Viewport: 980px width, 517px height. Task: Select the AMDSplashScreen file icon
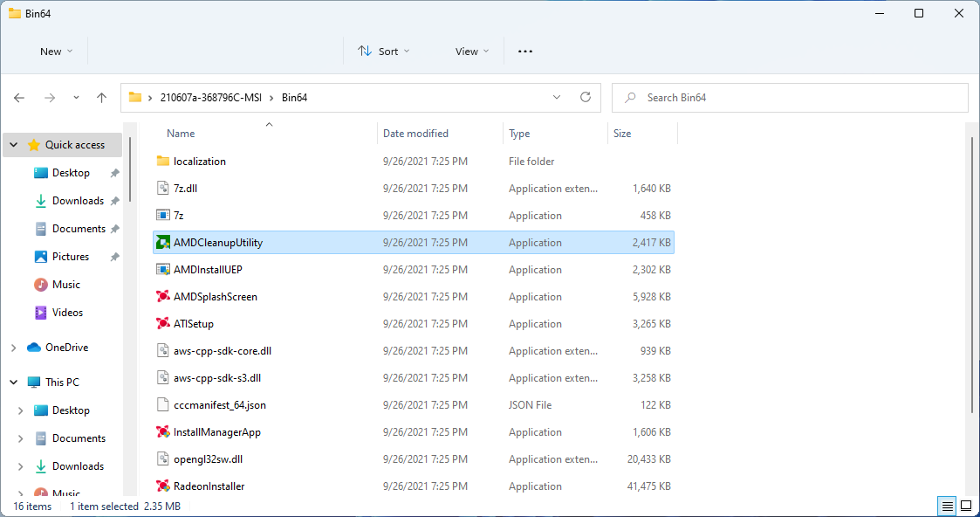162,297
